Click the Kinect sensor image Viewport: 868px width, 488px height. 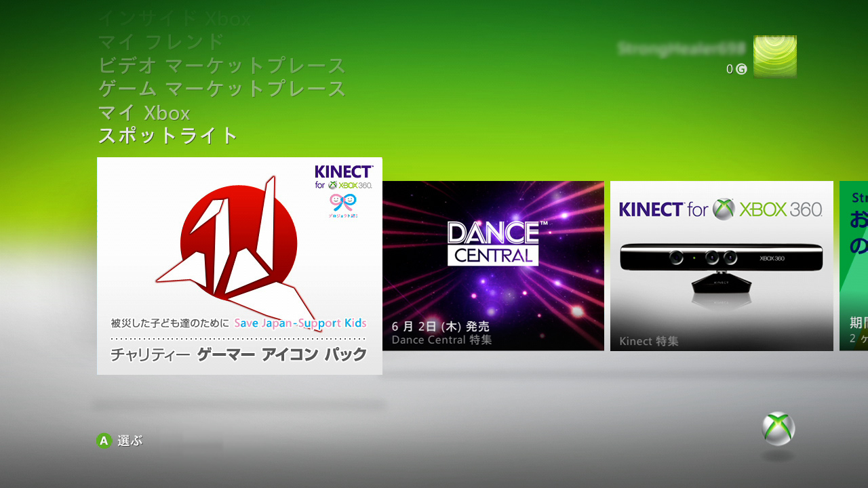click(x=722, y=268)
